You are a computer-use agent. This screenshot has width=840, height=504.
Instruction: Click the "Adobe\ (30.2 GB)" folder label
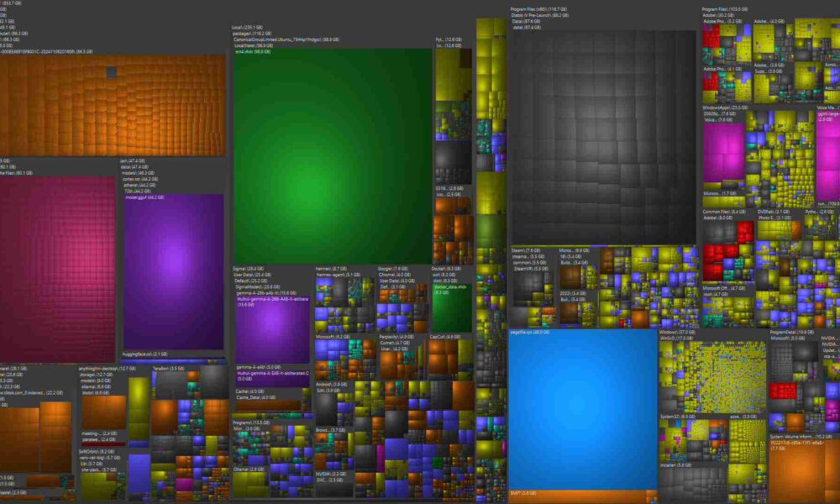(718, 15)
